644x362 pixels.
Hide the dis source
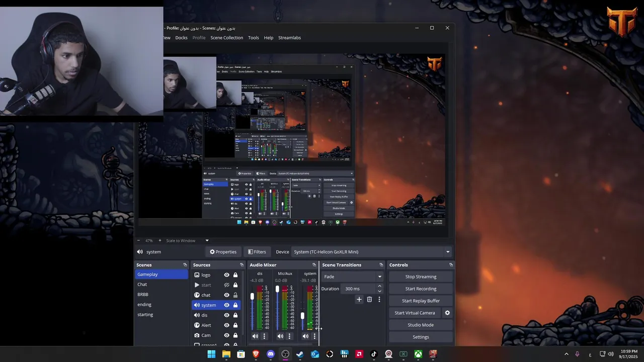[226, 315]
